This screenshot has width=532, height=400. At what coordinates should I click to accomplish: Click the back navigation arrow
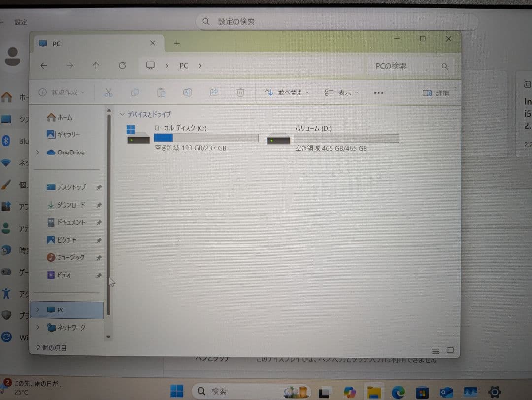[44, 65]
